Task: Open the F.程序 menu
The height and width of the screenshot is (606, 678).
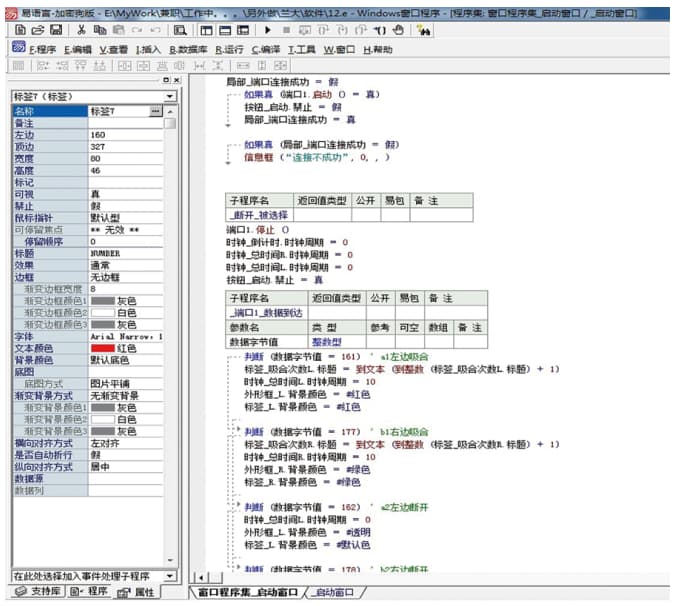Action: point(42,50)
